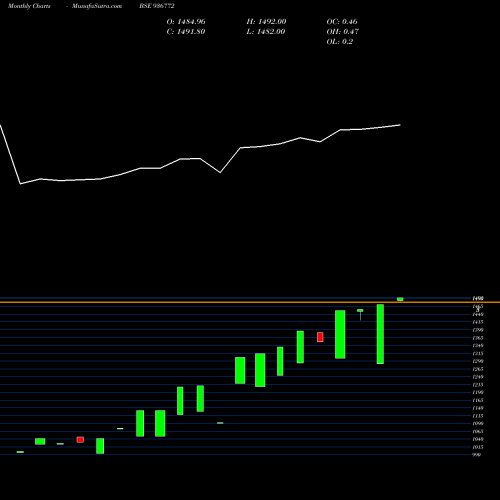Viewport: 500px width, 500px height.
Task: Click the 990 price axis label
Action: pyautogui.click(x=477, y=455)
